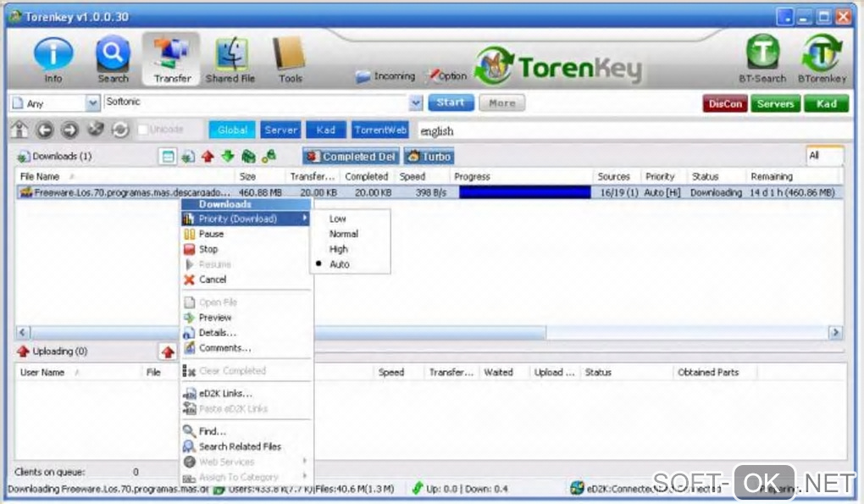Image resolution: width=864 pixels, height=504 pixels.
Task: Select Normal priority option
Action: [344, 234]
